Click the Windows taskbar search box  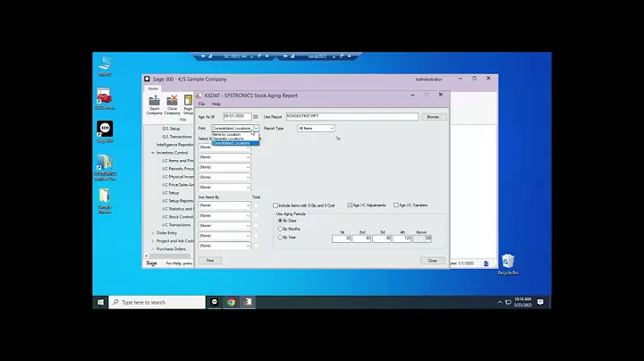click(157, 302)
